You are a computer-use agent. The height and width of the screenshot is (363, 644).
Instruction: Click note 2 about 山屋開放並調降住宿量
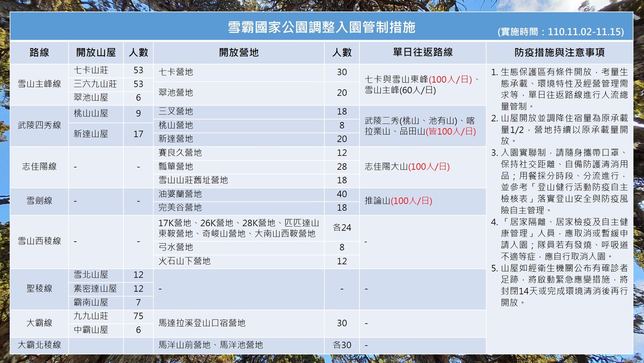(x=559, y=129)
